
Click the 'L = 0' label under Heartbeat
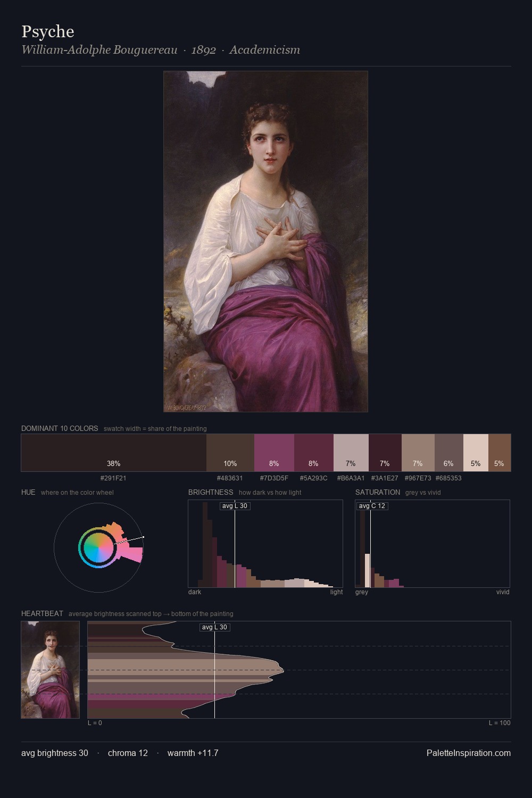(95, 723)
